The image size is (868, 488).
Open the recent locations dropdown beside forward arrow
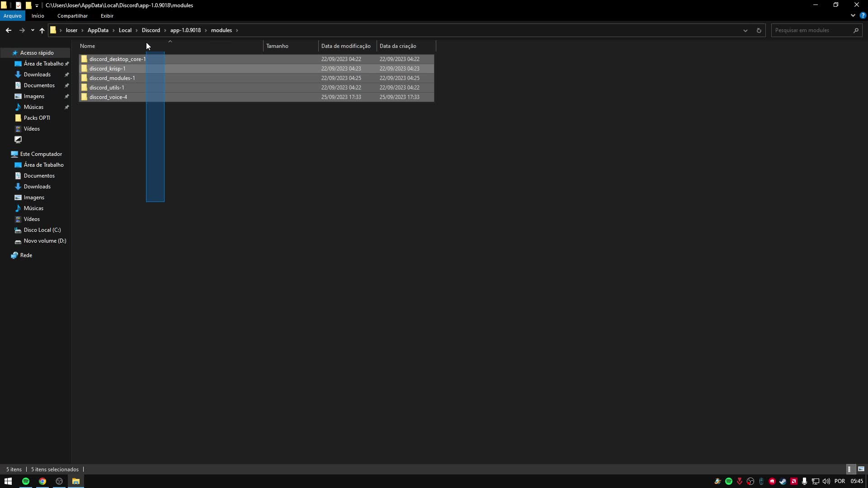[x=32, y=30]
